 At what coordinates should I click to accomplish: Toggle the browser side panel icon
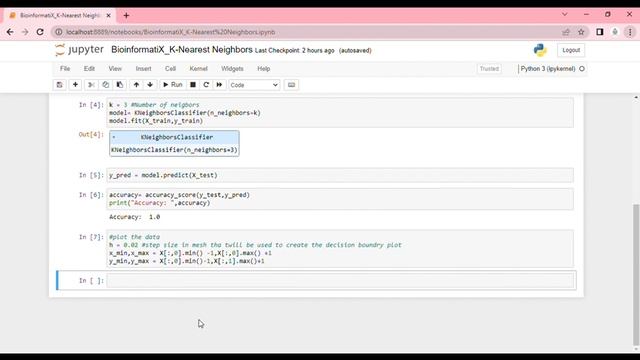pos(600,32)
